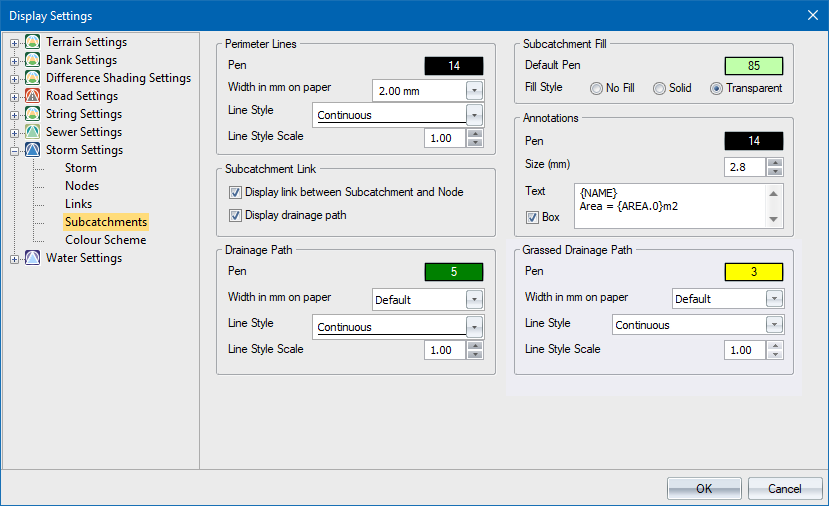This screenshot has width=829, height=506.
Task: Open the Drainage Path Line Style dropdown
Action: coord(474,326)
